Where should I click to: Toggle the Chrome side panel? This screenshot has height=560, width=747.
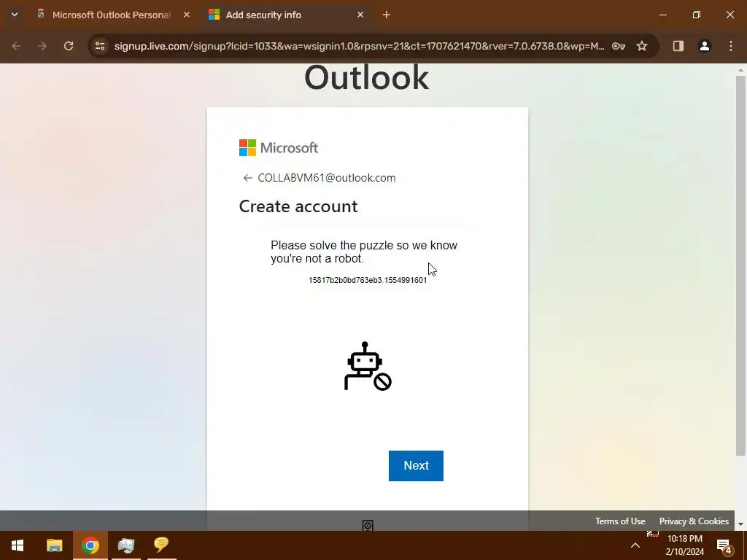pyautogui.click(x=678, y=46)
